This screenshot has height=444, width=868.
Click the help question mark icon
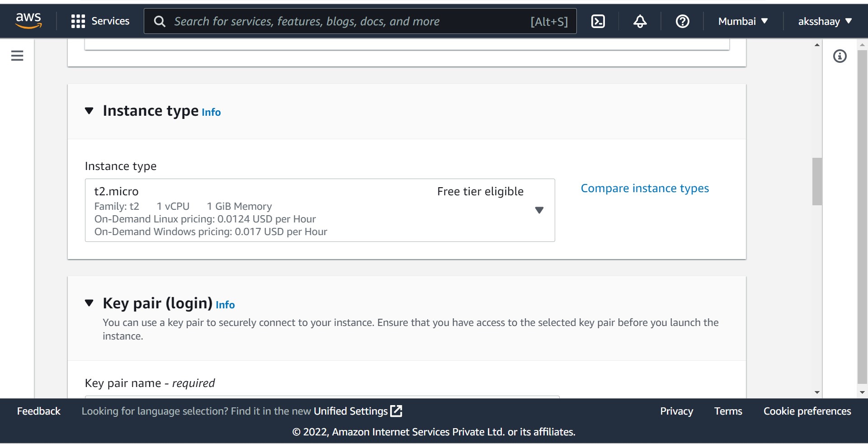click(x=682, y=21)
